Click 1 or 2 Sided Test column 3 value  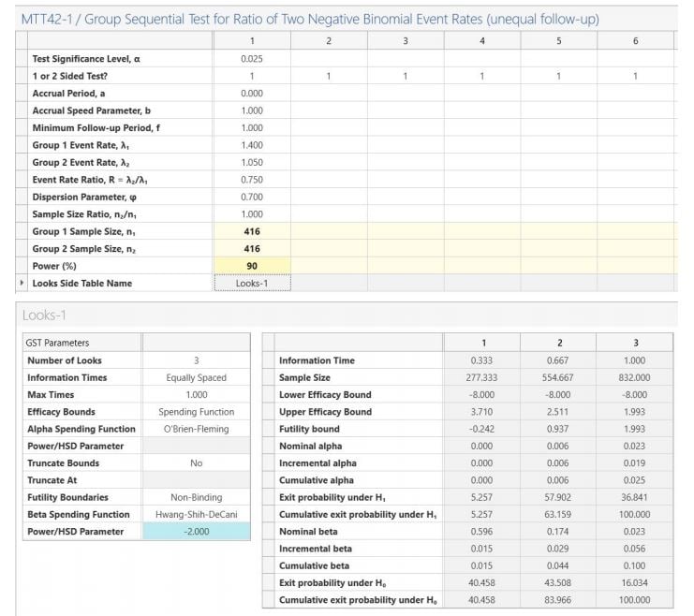[406, 76]
